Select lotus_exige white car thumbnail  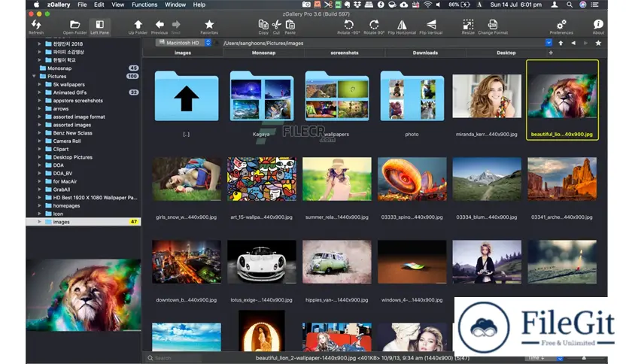coord(262,262)
